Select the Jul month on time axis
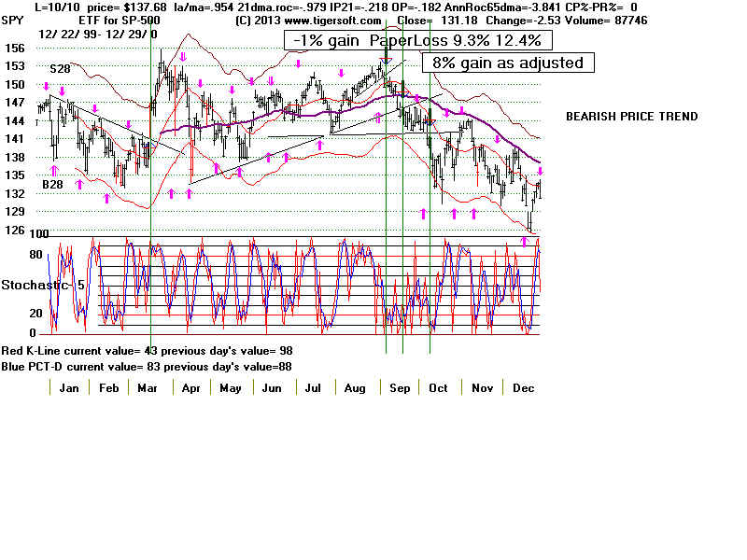The image size is (747, 560). coord(313,387)
